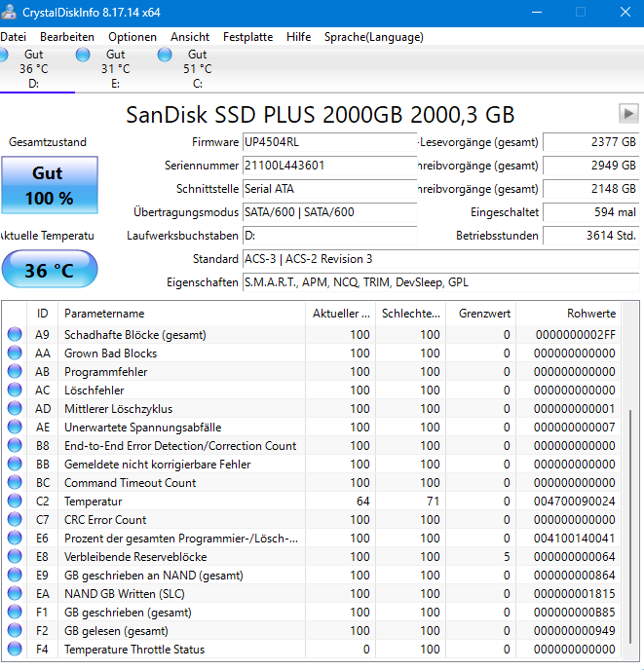Viewport: 644px width, 670px height.
Task: Click the Eigenschaften field with S.M.A.R.T. features
Action: [x=441, y=282]
